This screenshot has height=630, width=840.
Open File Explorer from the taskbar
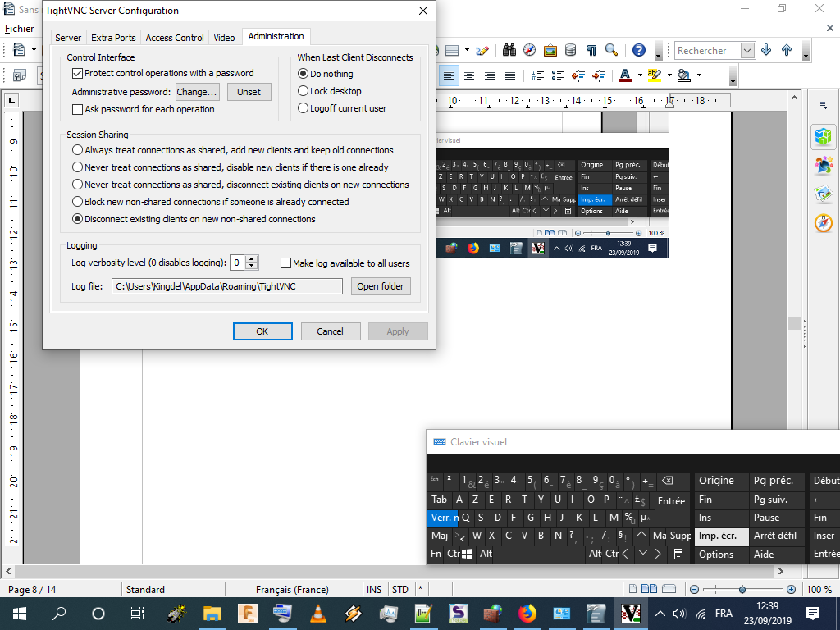coord(212,614)
